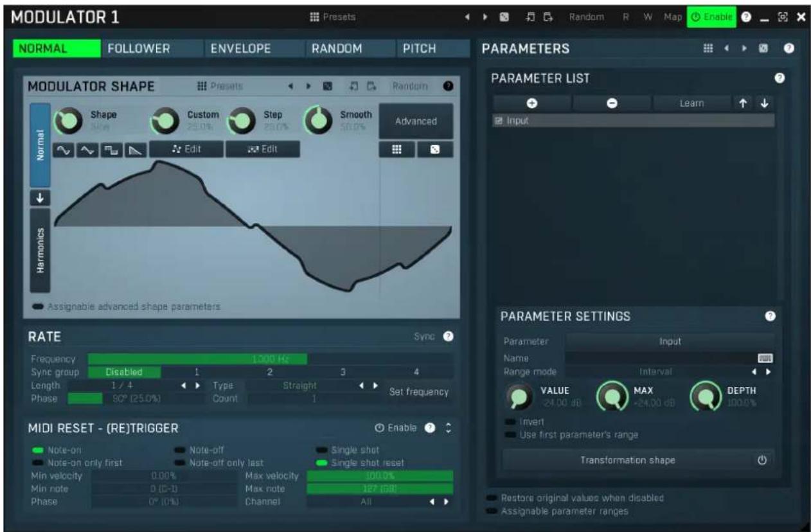
Task: Click the green Enable button in title bar
Action: coord(711,17)
